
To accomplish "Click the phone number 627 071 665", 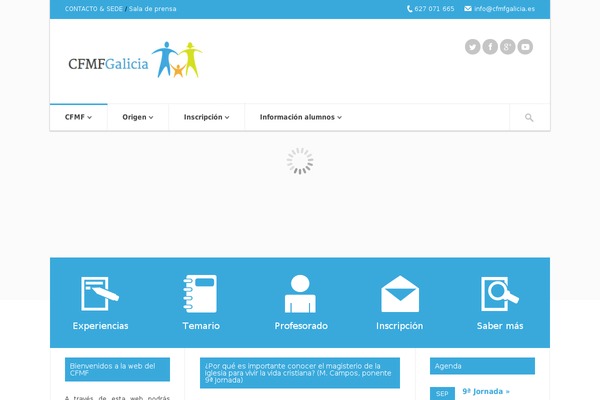I will [434, 9].
